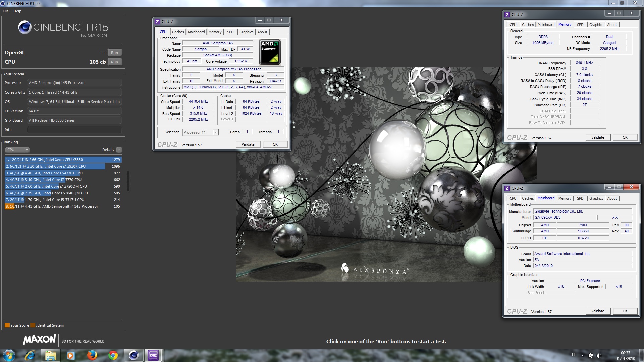This screenshot has width=644, height=362.
Task: Open the Help menu in Cinebench
Action: (17, 11)
